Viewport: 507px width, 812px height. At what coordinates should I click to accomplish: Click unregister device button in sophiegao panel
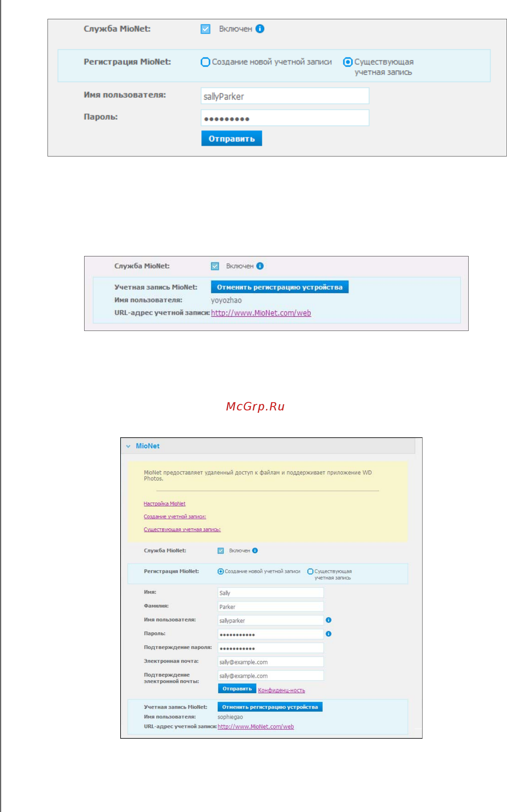[x=270, y=707]
